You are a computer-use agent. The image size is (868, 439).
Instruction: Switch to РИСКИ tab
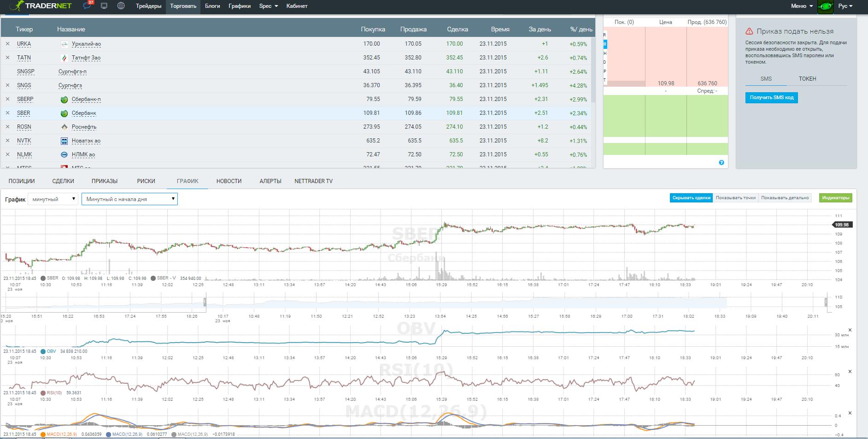146,181
